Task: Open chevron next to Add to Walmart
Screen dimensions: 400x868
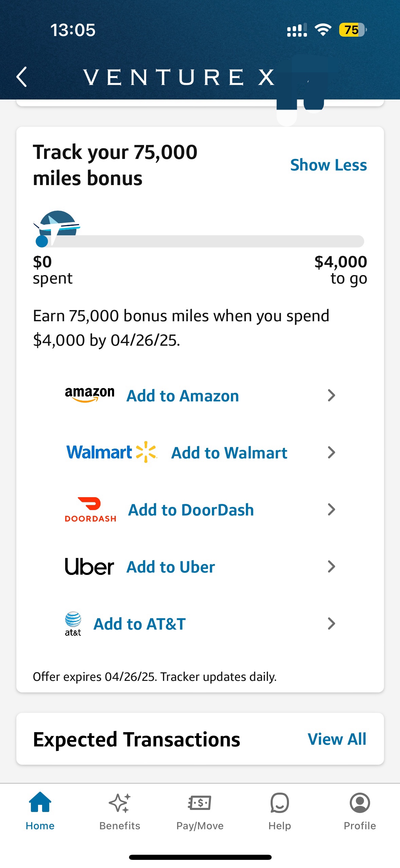Action: (x=331, y=452)
